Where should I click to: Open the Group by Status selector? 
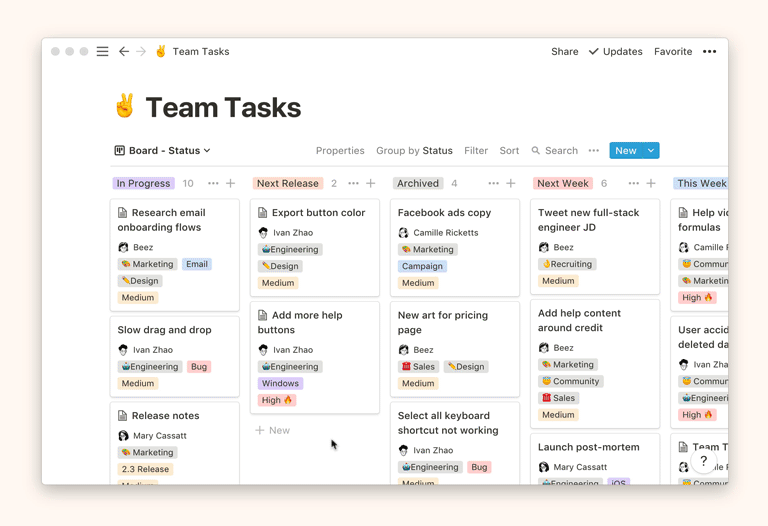pyautogui.click(x=414, y=151)
